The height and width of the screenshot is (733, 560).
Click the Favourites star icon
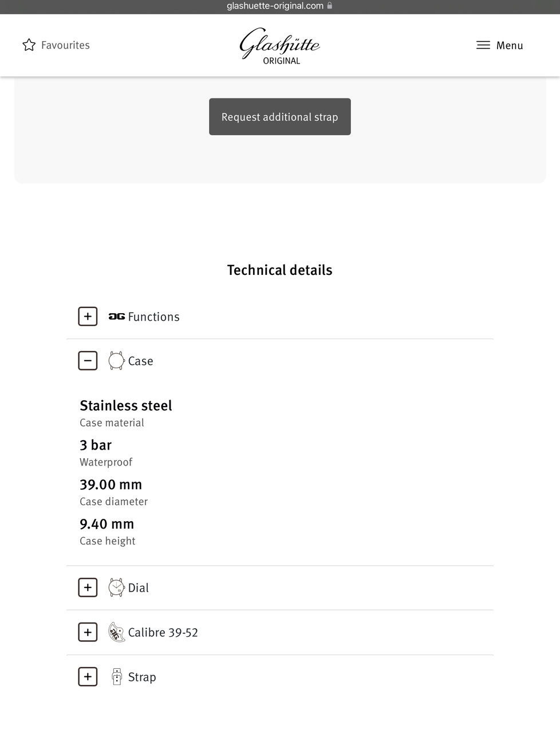point(29,45)
